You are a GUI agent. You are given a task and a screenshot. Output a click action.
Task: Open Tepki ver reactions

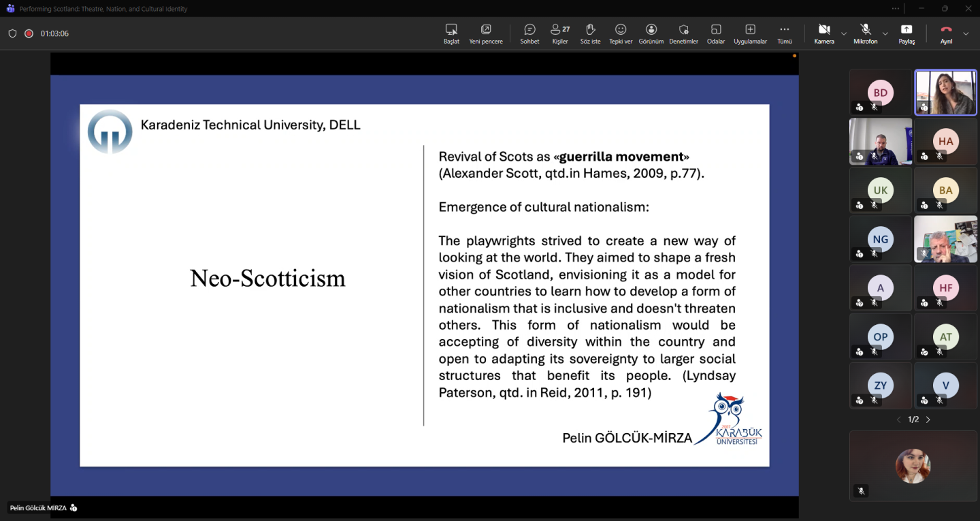[621, 33]
